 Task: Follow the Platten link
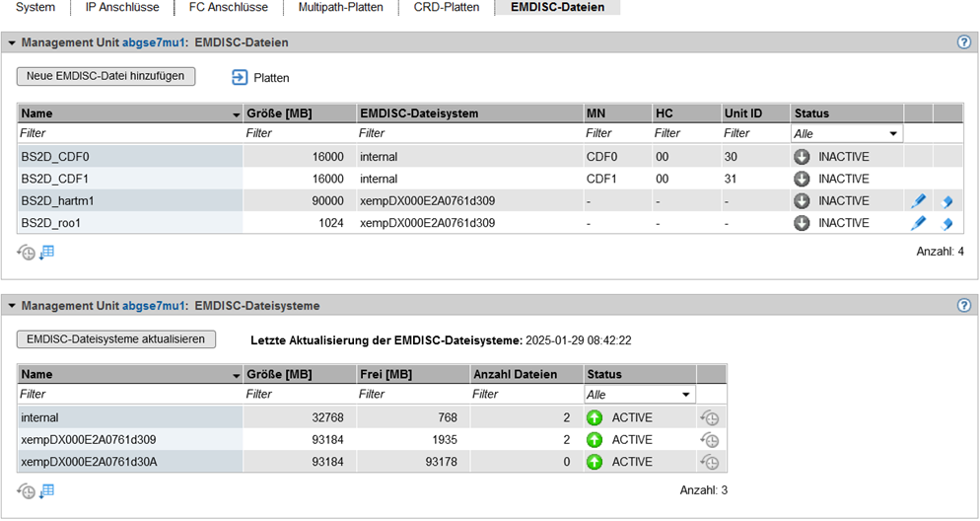click(261, 77)
